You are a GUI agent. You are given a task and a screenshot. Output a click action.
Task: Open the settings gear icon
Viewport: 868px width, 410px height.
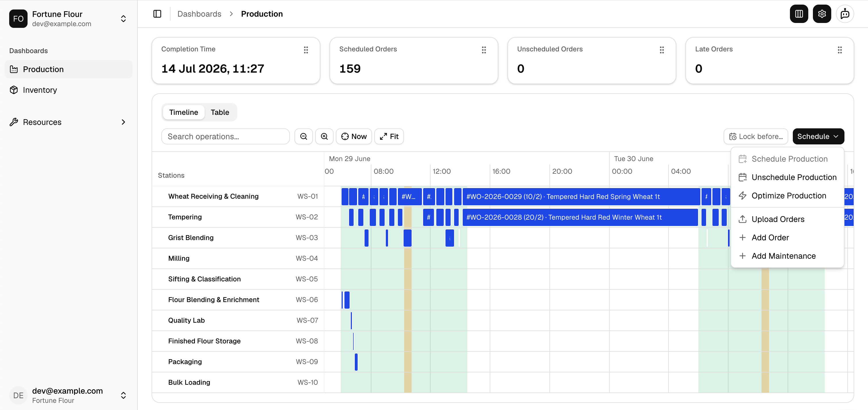pos(821,14)
